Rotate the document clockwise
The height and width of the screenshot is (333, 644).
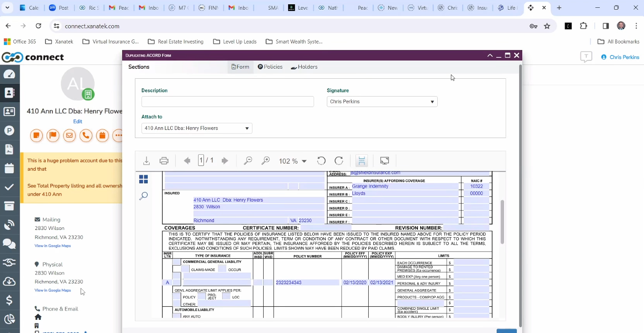coord(339,160)
